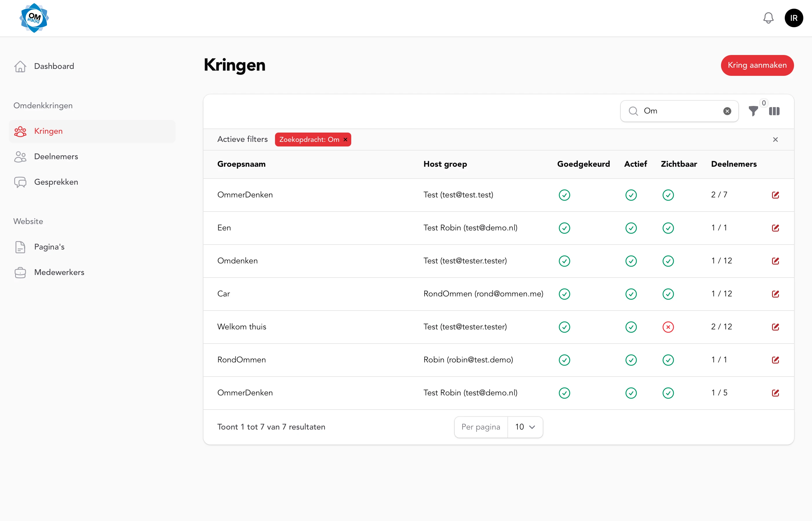Sort by the Groepsnaam column header
Viewport: 812px width, 521px height.
pos(241,164)
